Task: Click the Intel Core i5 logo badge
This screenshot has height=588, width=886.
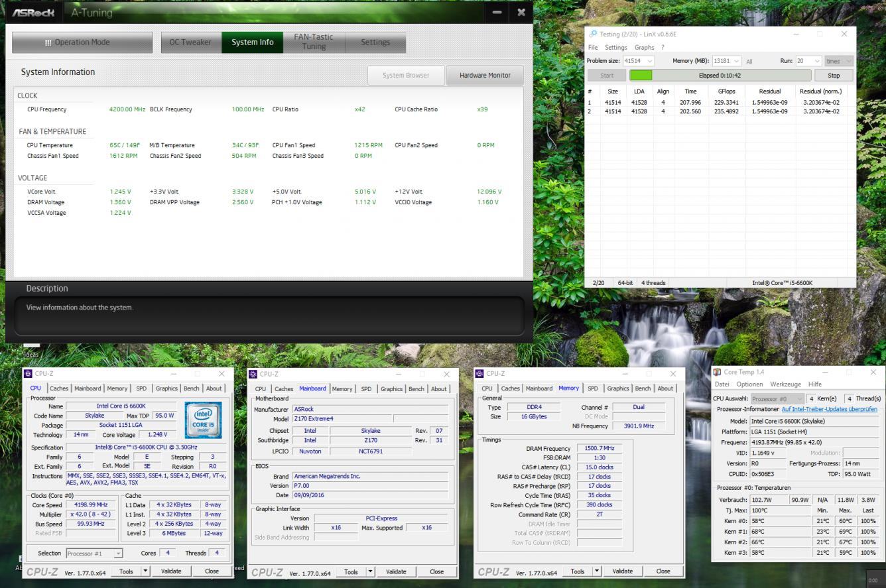Action: point(204,420)
